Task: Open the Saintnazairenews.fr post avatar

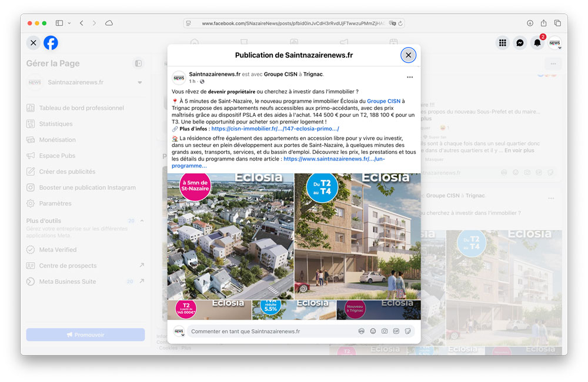Action: 179,78
